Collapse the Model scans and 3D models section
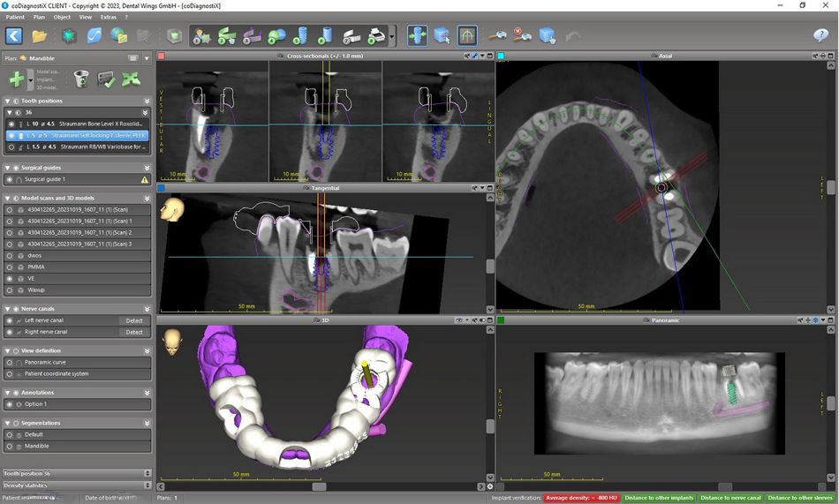The image size is (839, 504). [8, 198]
